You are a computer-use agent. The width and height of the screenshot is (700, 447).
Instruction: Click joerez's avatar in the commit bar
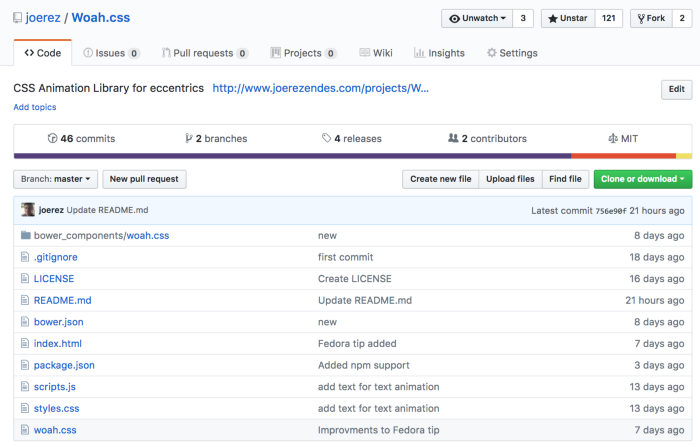(28, 209)
